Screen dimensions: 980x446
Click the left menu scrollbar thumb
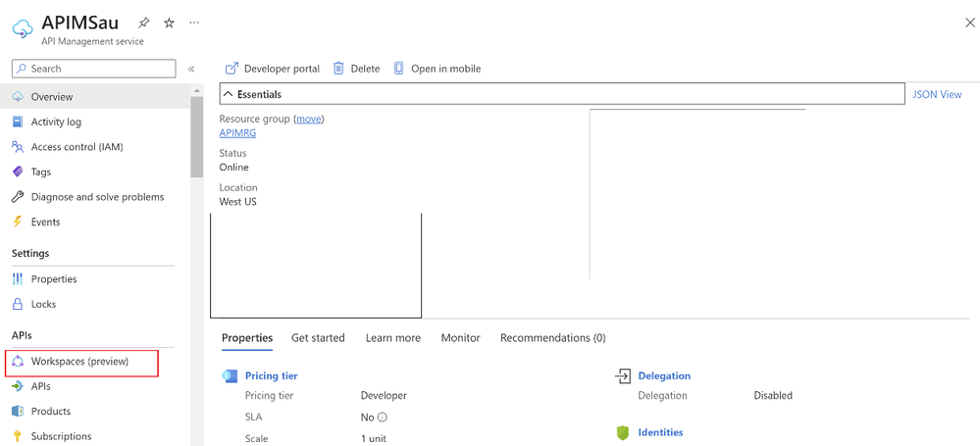[197, 137]
